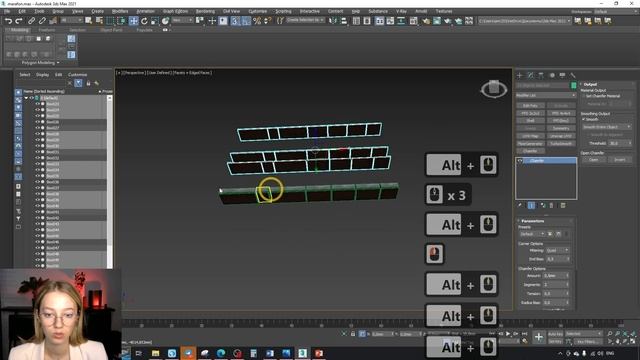
Task: Open the Presets dropdown in Parameters
Action: click(x=532, y=234)
